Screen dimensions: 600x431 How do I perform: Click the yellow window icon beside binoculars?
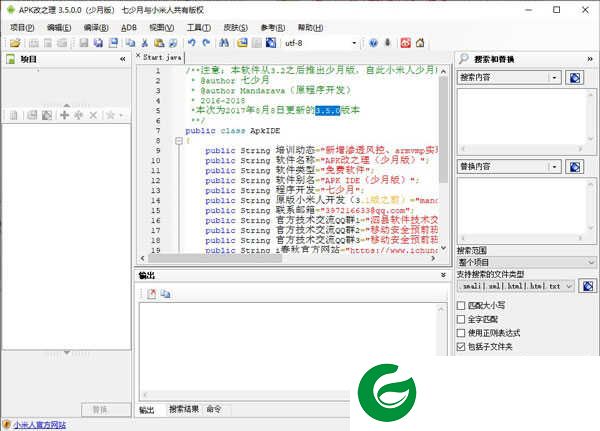(242, 43)
